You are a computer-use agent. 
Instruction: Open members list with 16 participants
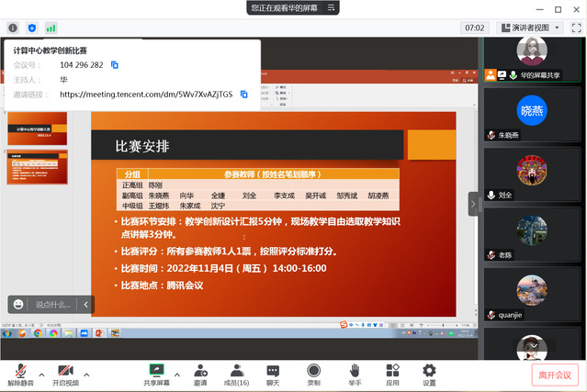236,372
